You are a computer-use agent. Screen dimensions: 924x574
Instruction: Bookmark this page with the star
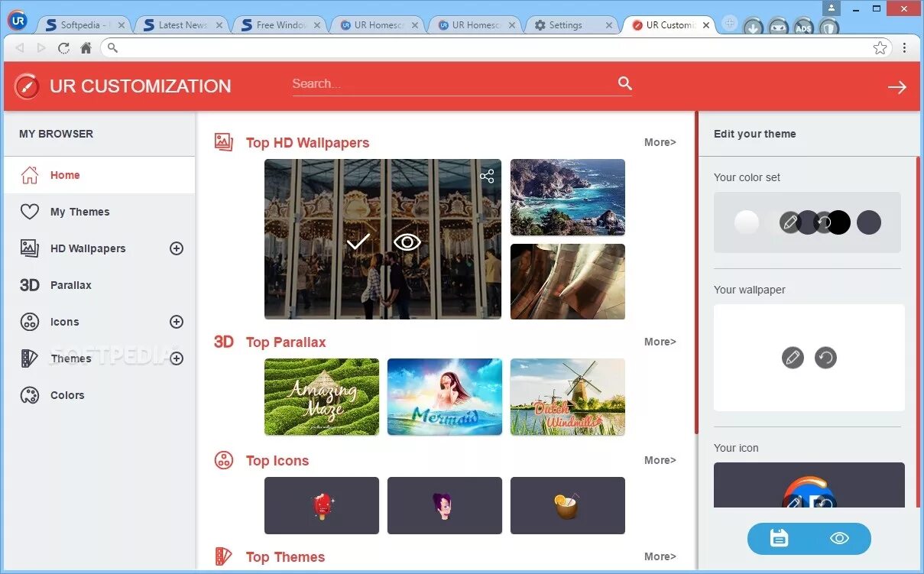(880, 48)
